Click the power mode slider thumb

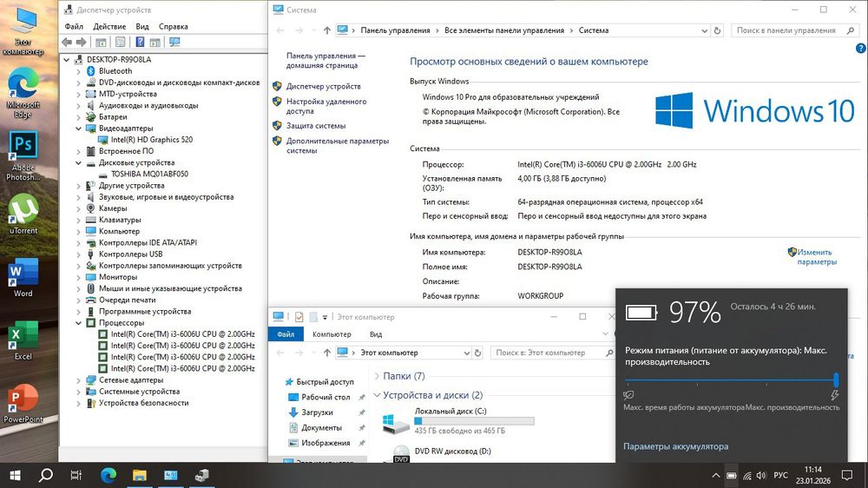click(x=836, y=380)
